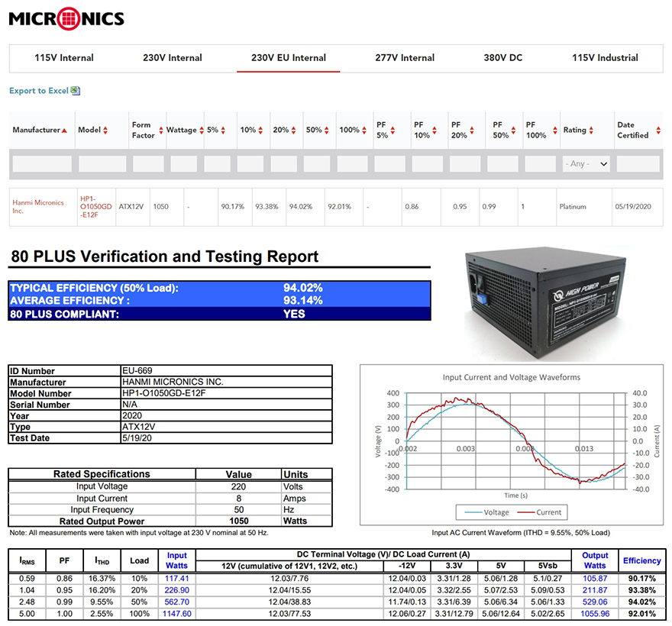Open the 277V Internal tab
Image resolution: width=672 pixels, height=626 pixels.
click(405, 58)
